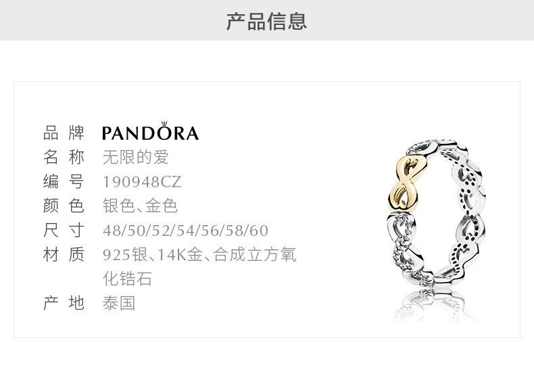Click the 品牌 label
The image size is (534, 392).
click(64, 133)
